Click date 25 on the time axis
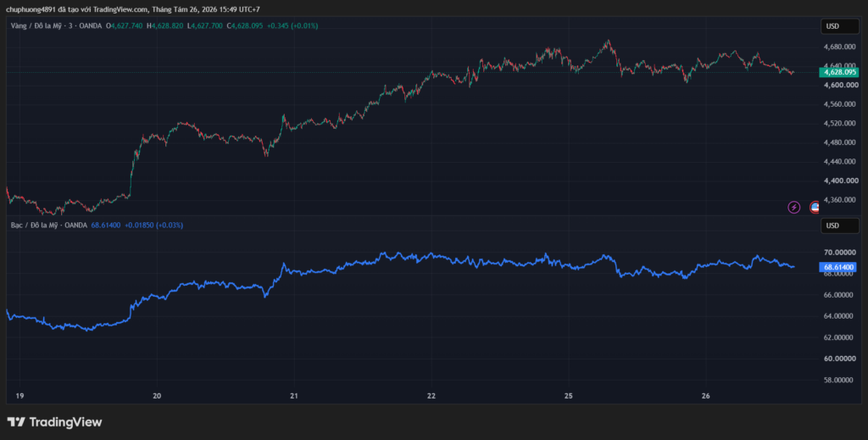The image size is (868, 440). 569,396
